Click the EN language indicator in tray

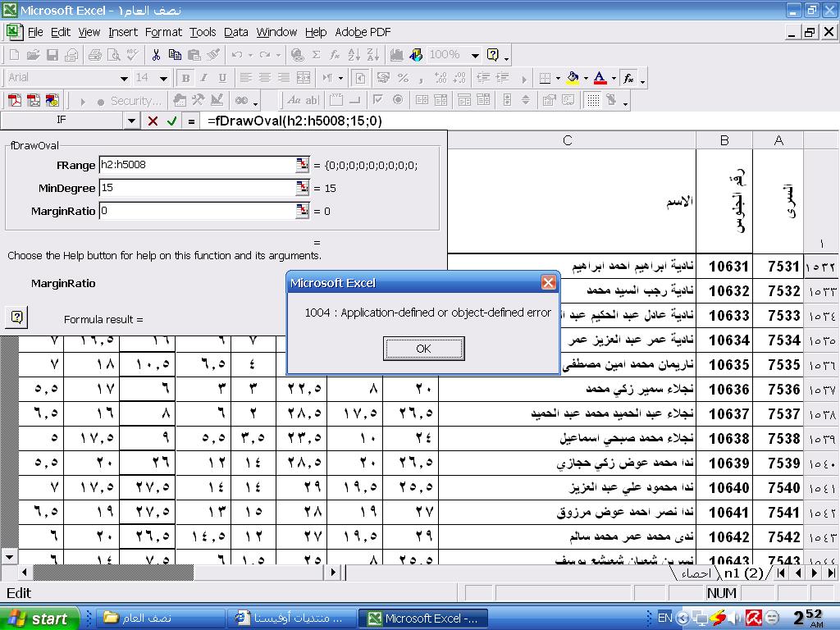[664, 618]
